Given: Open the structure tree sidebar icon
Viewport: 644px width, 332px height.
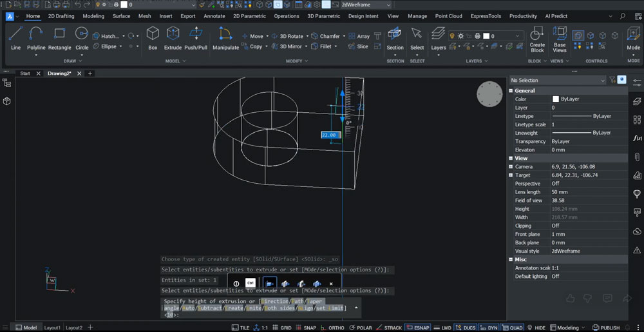Looking at the screenshot, I should coord(6,83).
